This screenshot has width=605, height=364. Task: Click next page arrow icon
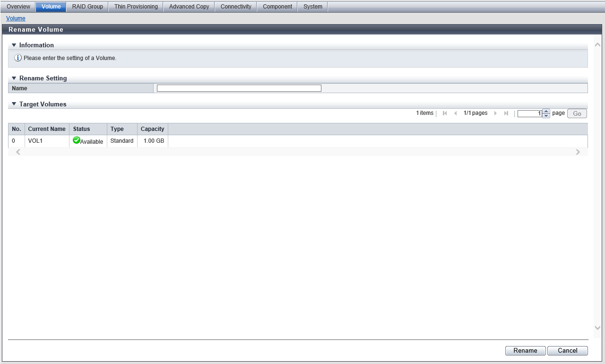(x=495, y=113)
